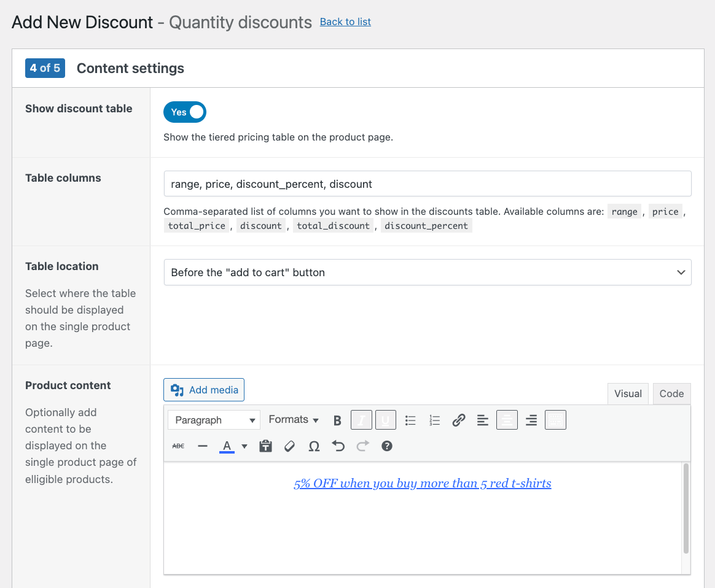
Task: Toggle Italic formatting in the editor
Action: point(361,420)
